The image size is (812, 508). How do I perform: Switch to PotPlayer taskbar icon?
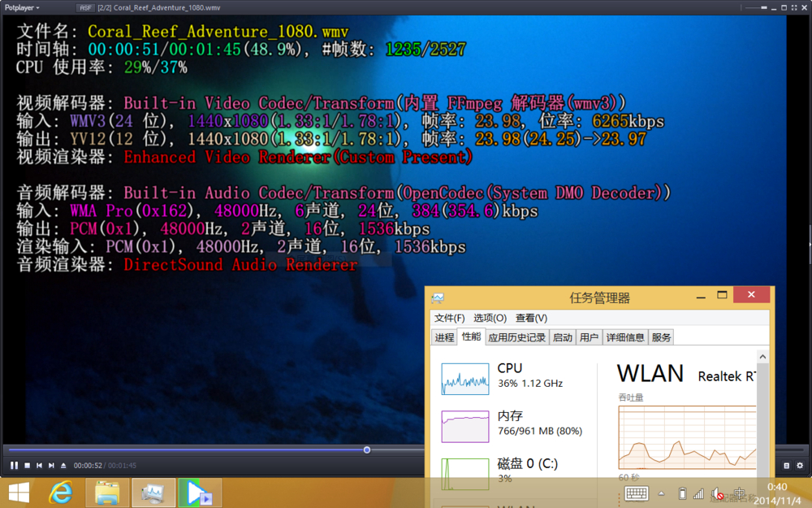[200, 493]
